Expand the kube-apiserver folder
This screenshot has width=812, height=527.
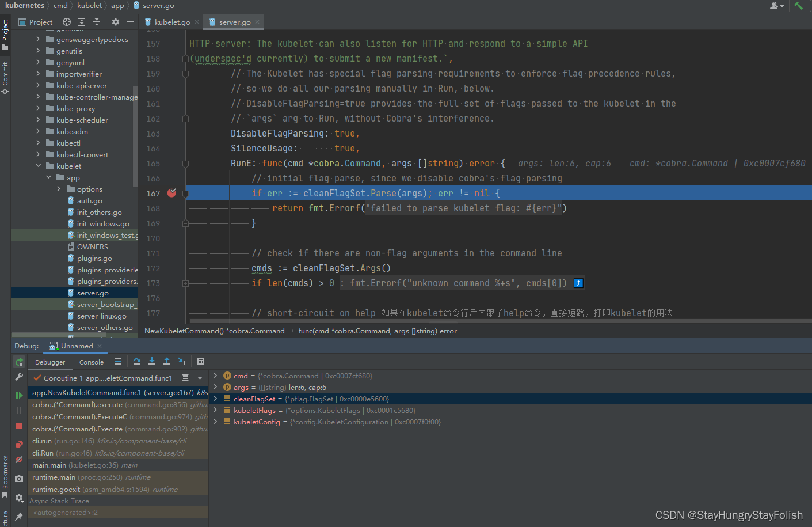38,85
